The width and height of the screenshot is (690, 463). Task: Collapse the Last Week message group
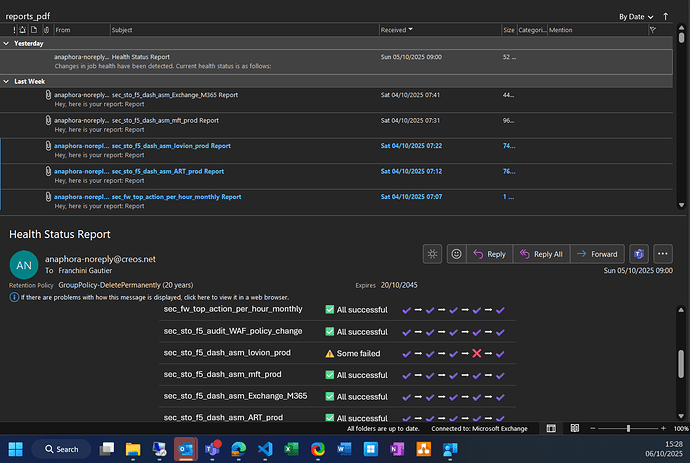(x=8, y=81)
